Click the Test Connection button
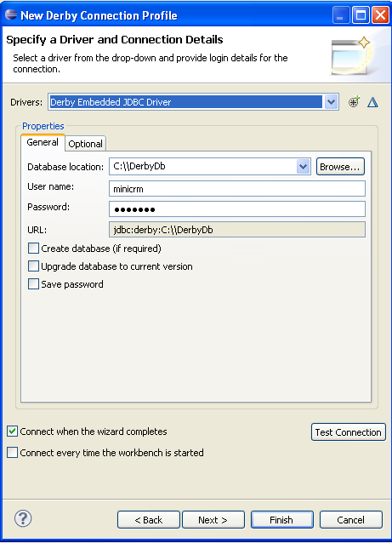 (348, 432)
